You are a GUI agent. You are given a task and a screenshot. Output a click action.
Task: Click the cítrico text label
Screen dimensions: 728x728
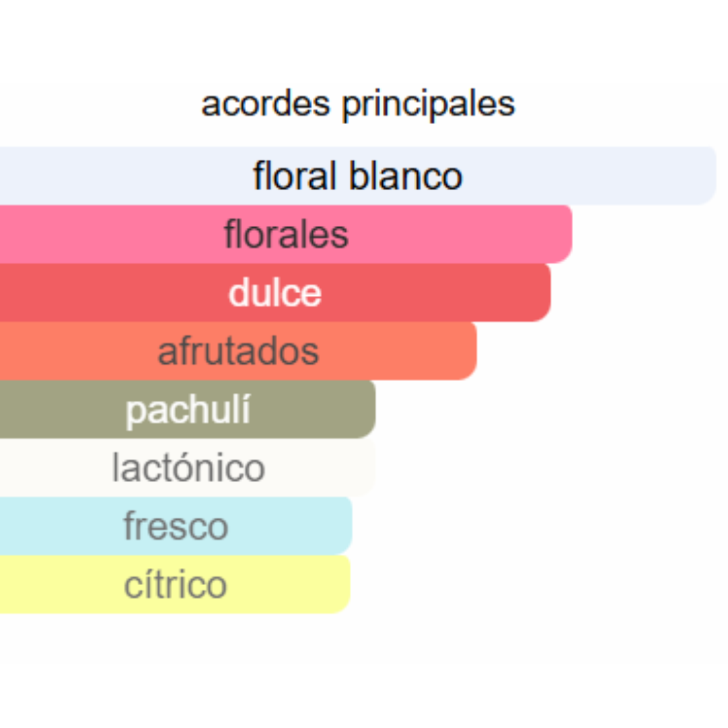coord(175,584)
